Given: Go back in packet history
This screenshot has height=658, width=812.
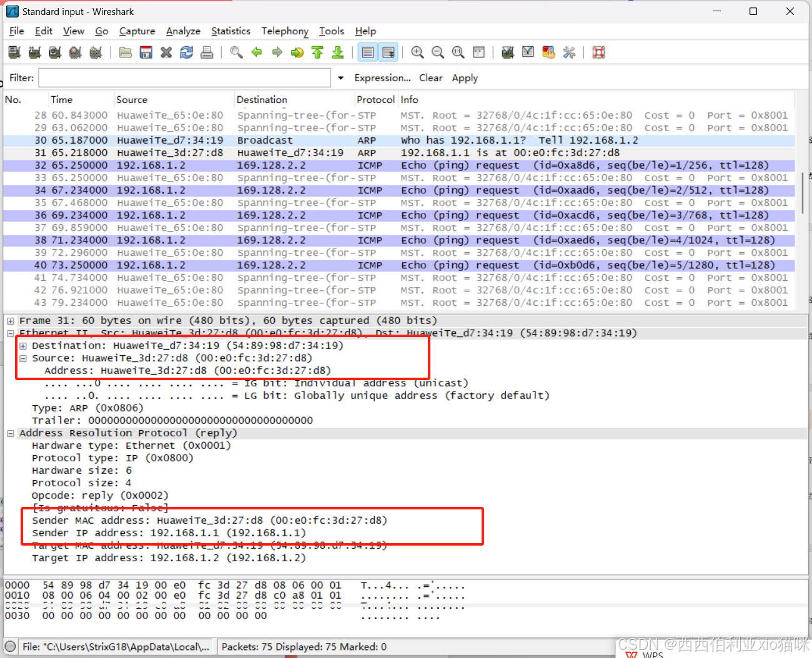Looking at the screenshot, I should click(x=257, y=52).
